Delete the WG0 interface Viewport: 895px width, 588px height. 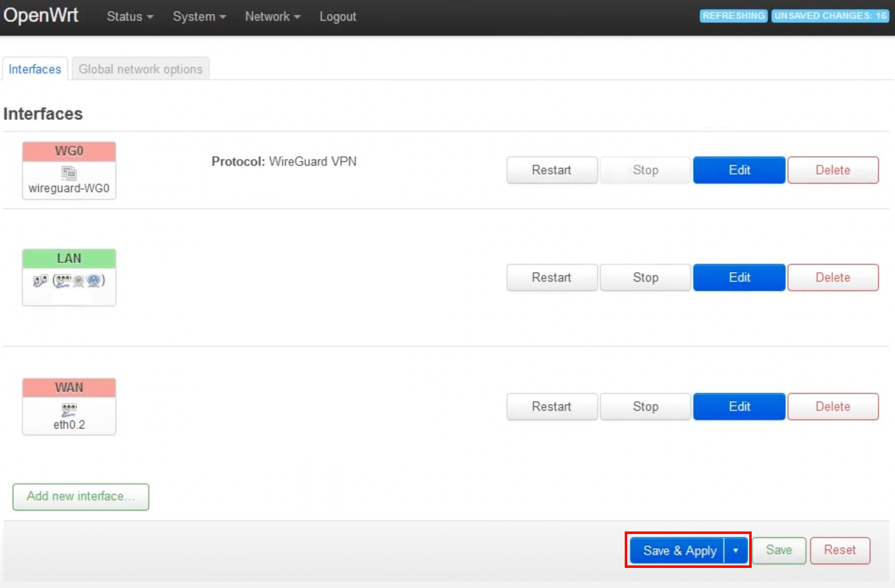[x=833, y=170]
